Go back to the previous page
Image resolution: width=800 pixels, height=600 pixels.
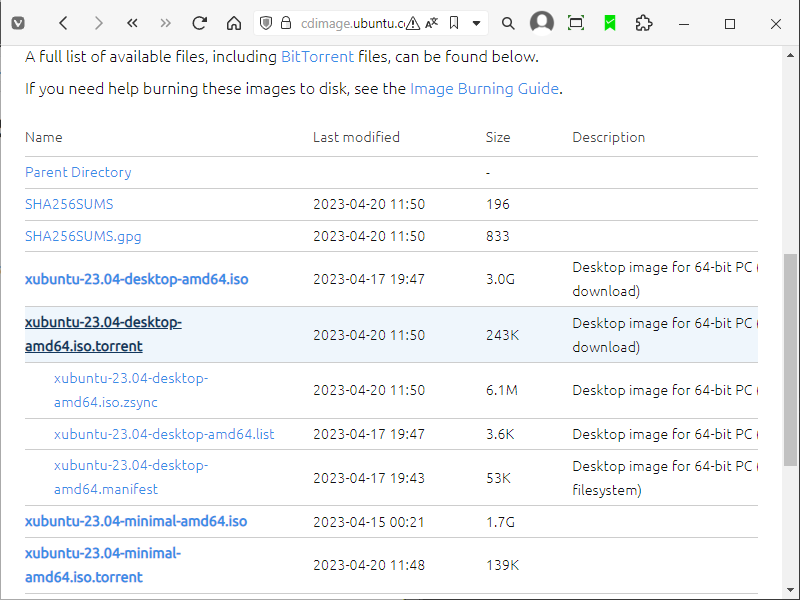click(x=63, y=23)
